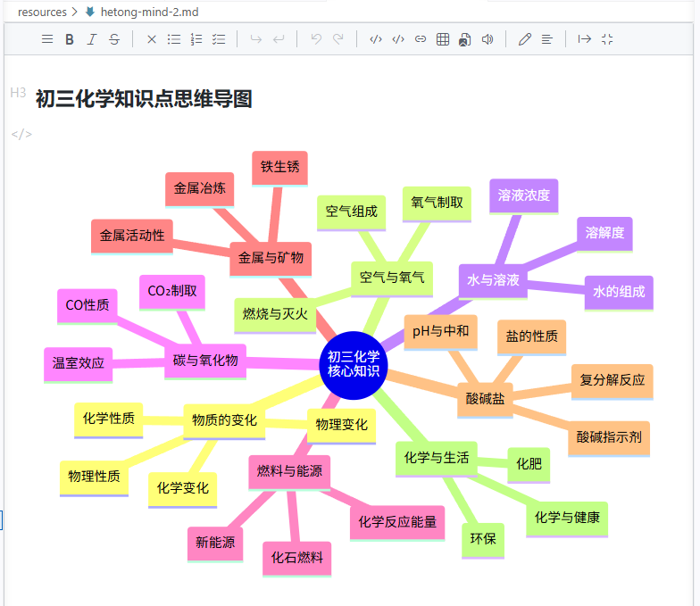Viewport: 700px width, 606px height.
Task: Click the pencil edit mode icon
Action: tap(525, 39)
